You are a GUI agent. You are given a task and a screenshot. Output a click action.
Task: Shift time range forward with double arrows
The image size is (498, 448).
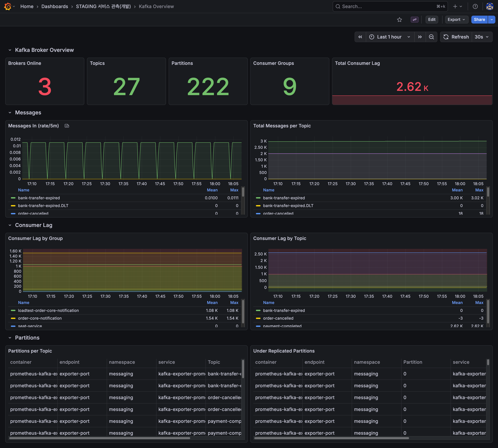[420, 37]
